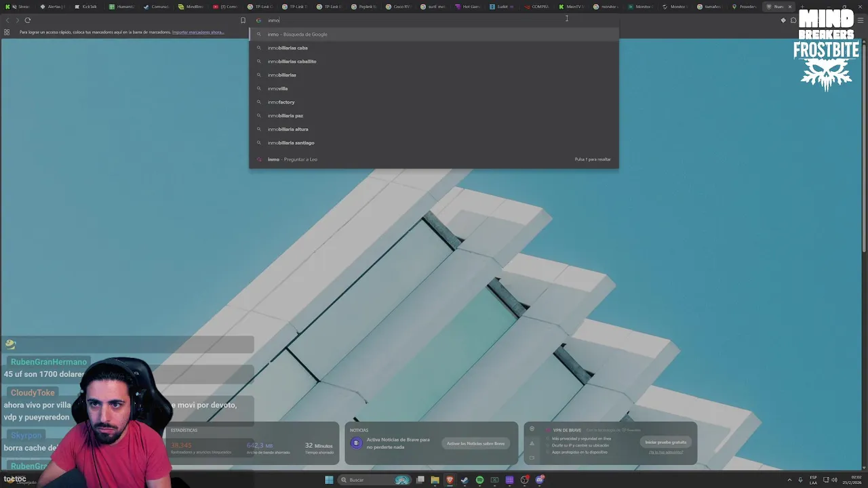Open Spotify from the taskbar

coord(479,480)
